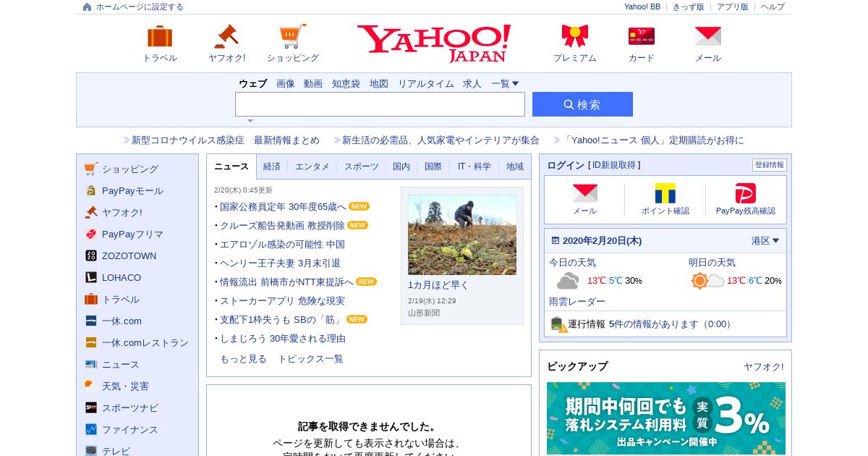Click today's cloudy weather icon
The height and width of the screenshot is (456, 868).
tap(567, 281)
